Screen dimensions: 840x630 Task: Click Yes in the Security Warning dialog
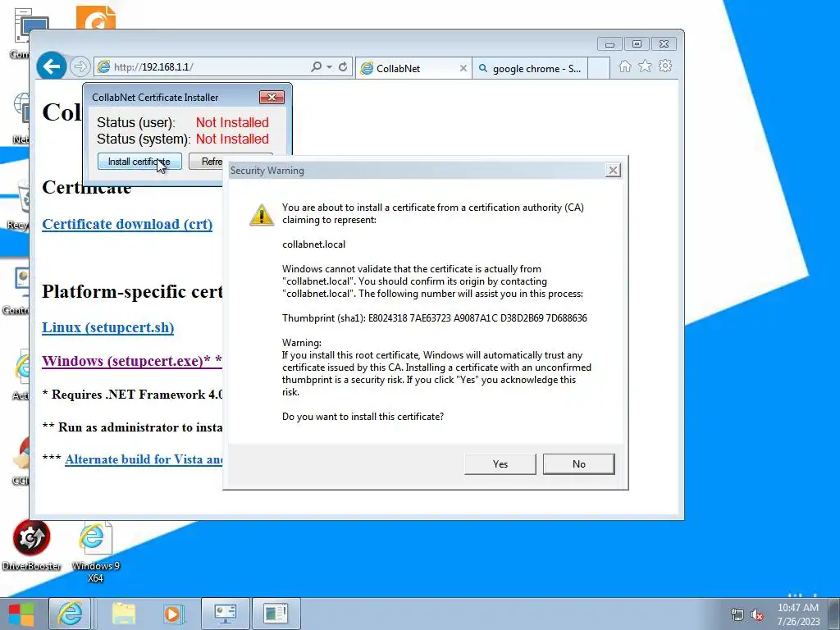pyautogui.click(x=500, y=464)
